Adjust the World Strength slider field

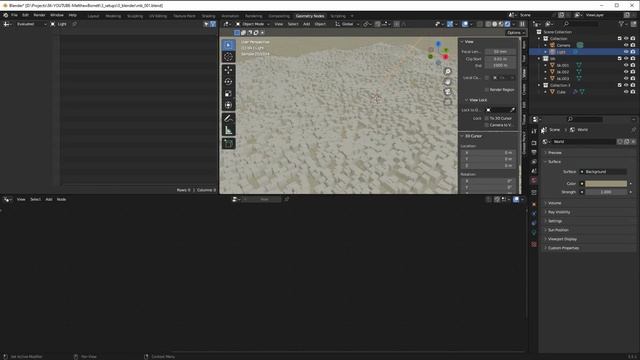[x=606, y=192]
